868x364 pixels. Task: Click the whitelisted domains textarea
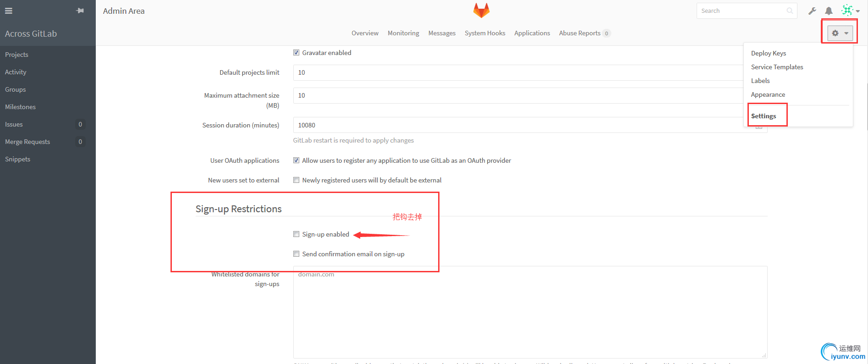click(530, 312)
